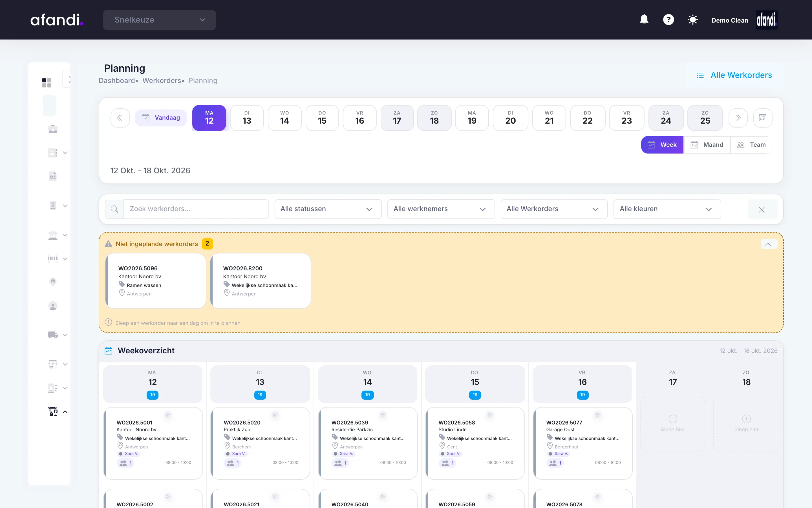Collapse the robot arm sidebar submenu chevron
This screenshot has width=812, height=508.
pyautogui.click(x=65, y=412)
